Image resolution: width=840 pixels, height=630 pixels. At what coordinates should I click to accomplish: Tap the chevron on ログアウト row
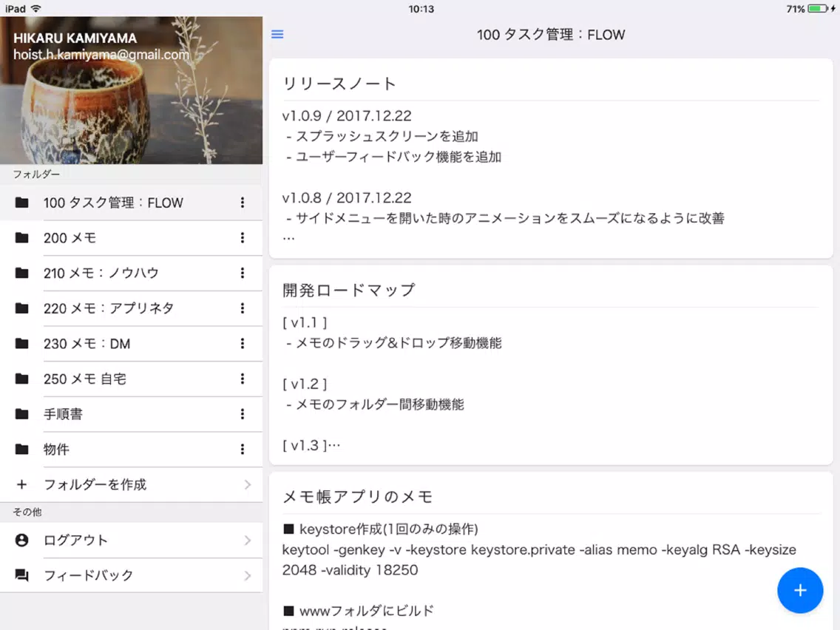click(x=248, y=540)
